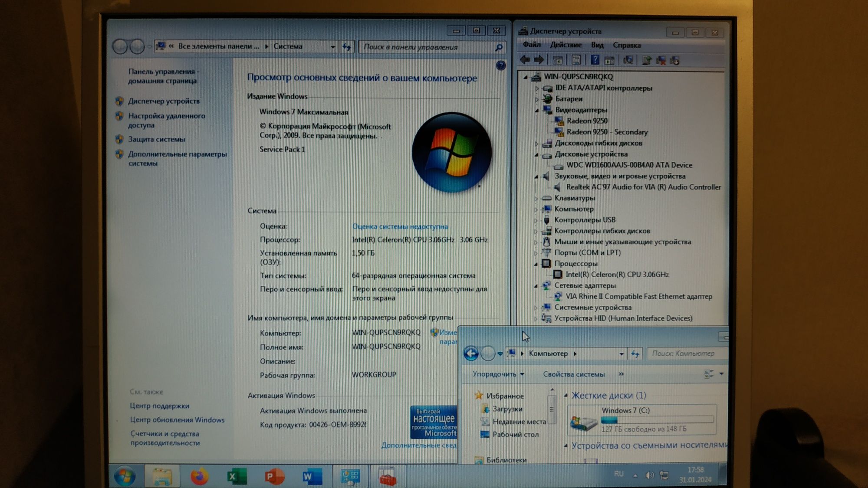Open Файл menu in Device Manager
868x488 pixels.
pos(532,45)
